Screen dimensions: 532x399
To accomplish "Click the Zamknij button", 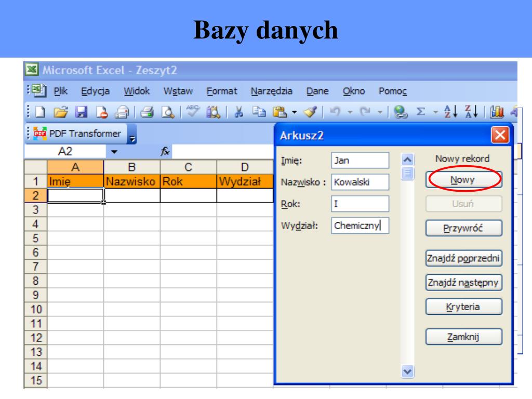I will [x=463, y=337].
